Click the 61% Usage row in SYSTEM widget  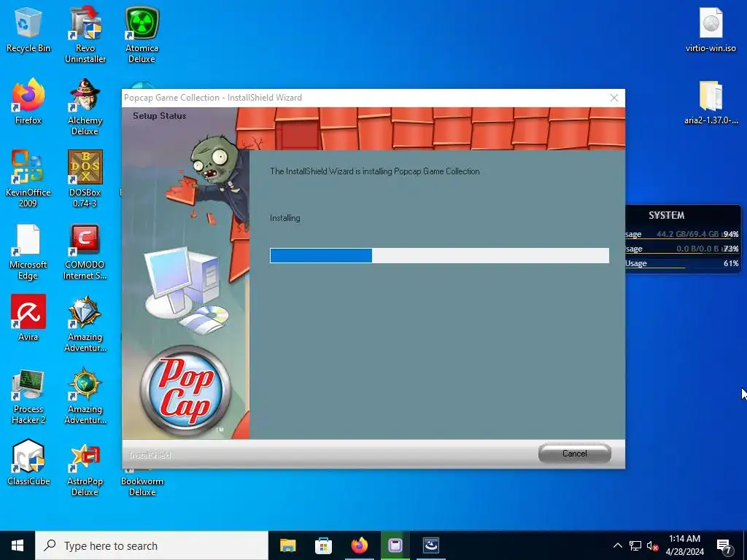click(x=682, y=263)
